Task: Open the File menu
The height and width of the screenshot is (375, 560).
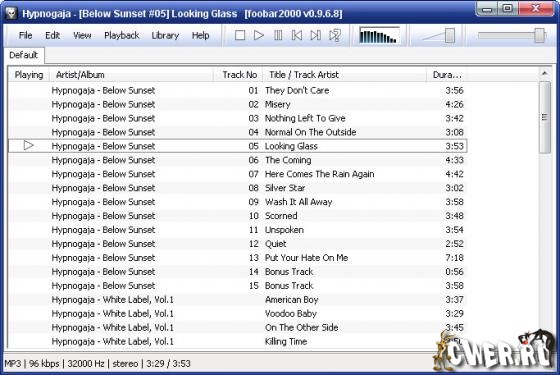Action: 25,35
